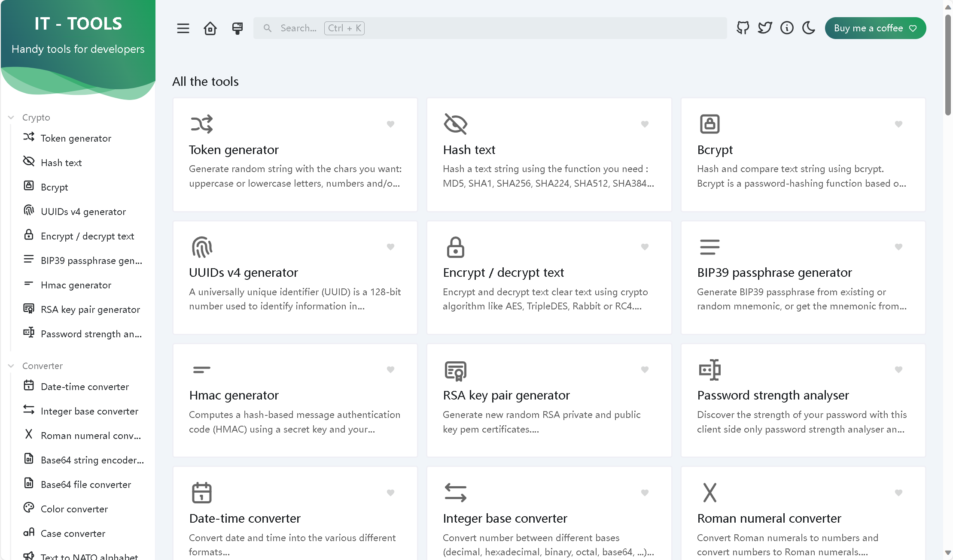Image resolution: width=953 pixels, height=560 pixels.
Task: Click the Password strength analyser icon
Action: pyautogui.click(x=709, y=371)
